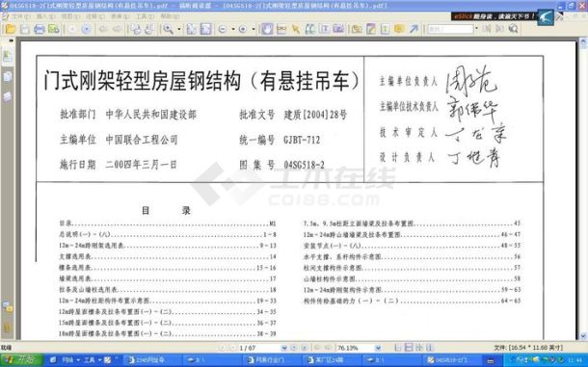Click the magnifier search button beside the find field
The height and width of the screenshot is (367, 588).
(513, 29)
